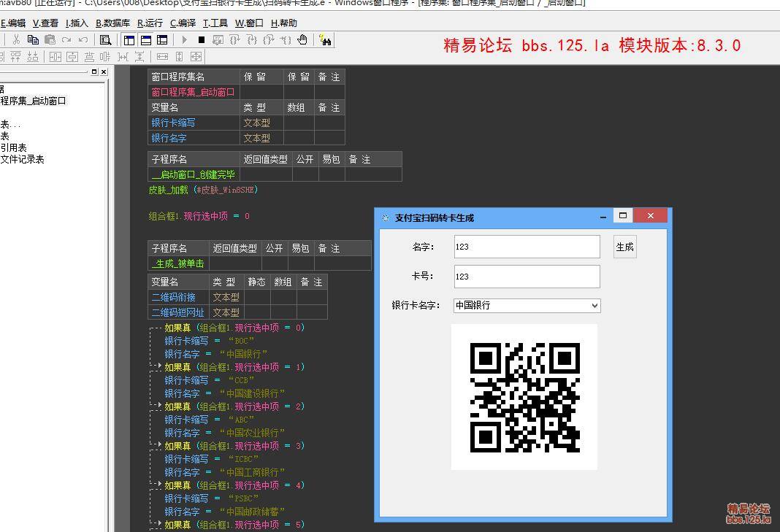The image size is (780, 532).
Task: Click the "中国建设银行" string in code
Action: point(252,393)
